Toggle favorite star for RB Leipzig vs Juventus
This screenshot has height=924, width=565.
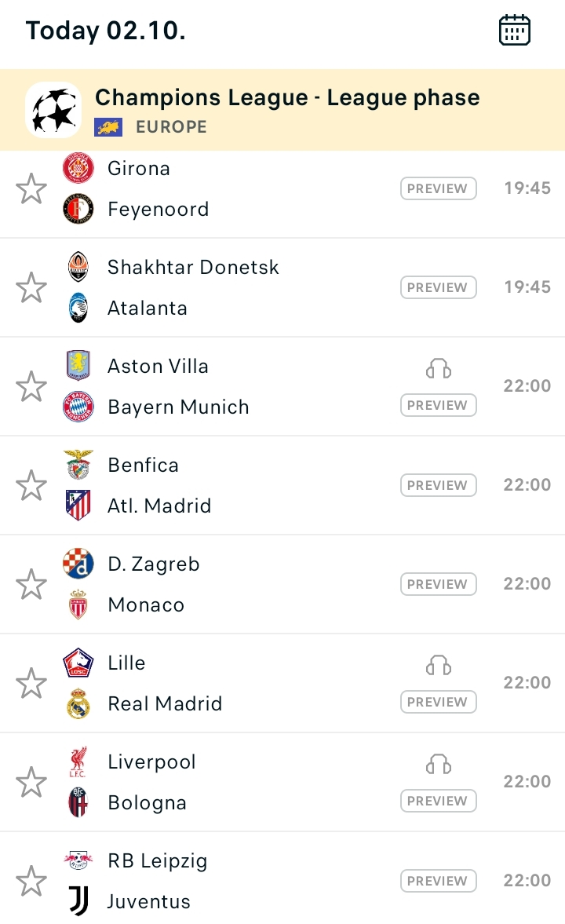(x=31, y=882)
